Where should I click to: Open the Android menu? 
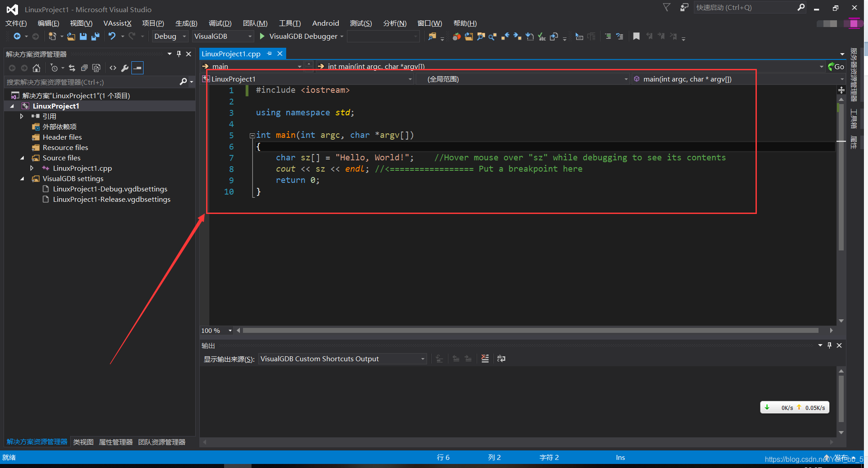[x=326, y=23]
